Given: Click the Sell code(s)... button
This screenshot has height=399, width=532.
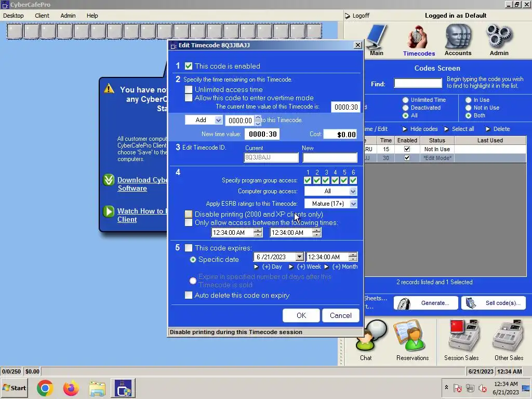Looking at the screenshot, I should pyautogui.click(x=494, y=303).
